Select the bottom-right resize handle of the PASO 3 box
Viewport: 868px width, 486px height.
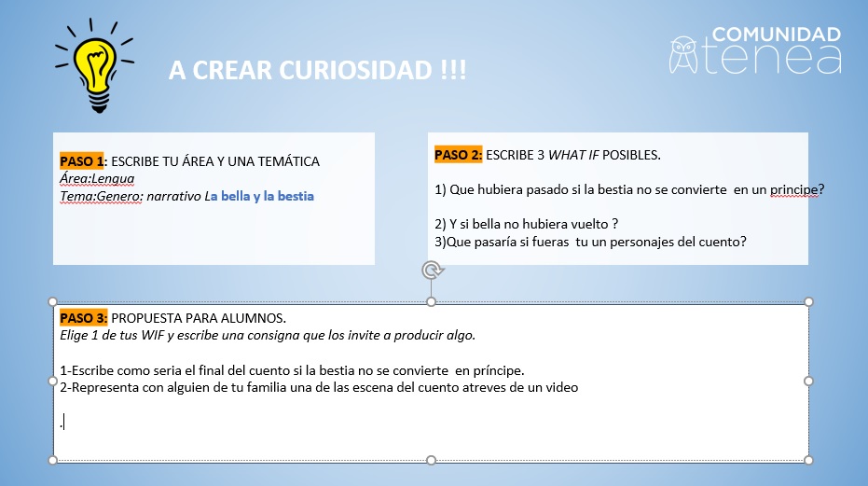(x=808, y=460)
